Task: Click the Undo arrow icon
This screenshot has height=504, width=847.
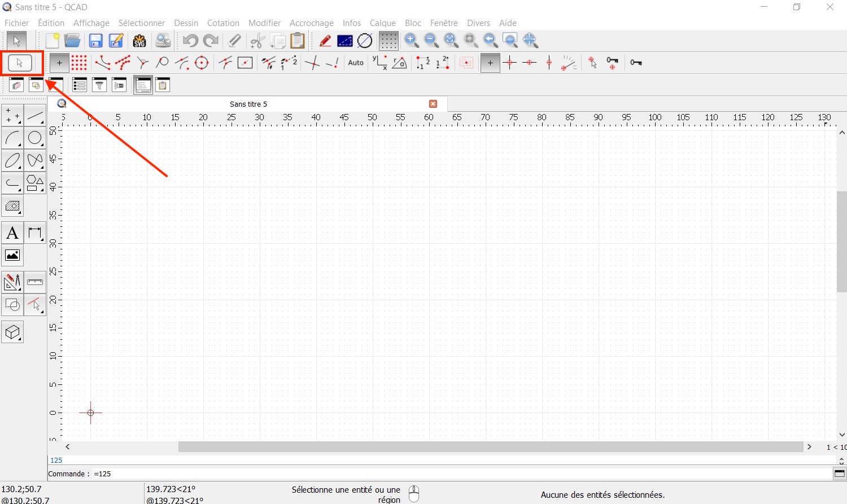Action: pos(190,41)
